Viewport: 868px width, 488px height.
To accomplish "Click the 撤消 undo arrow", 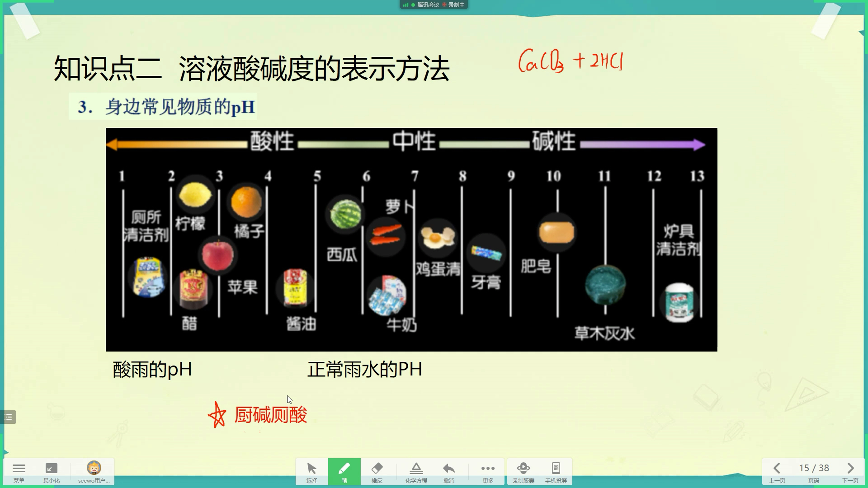I will pos(449,472).
